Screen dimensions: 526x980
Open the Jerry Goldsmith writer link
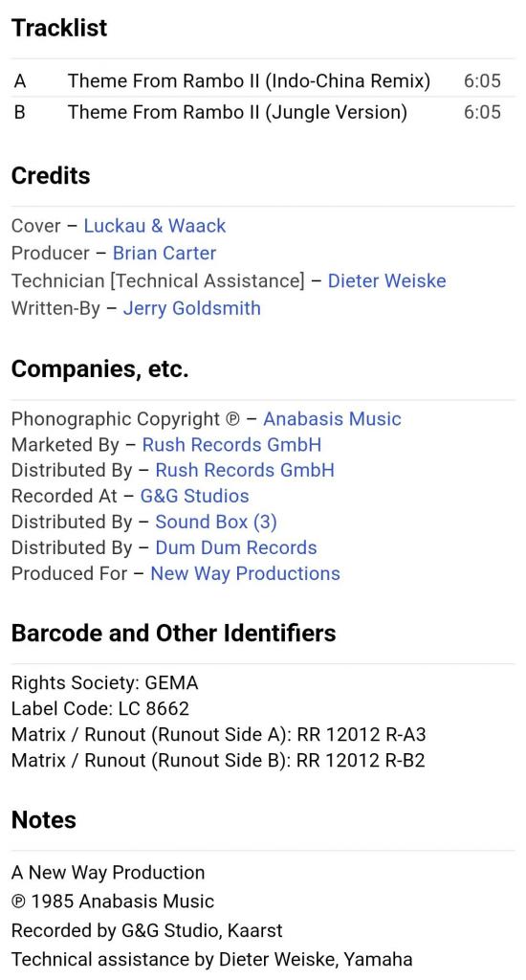pyautogui.click(x=192, y=308)
